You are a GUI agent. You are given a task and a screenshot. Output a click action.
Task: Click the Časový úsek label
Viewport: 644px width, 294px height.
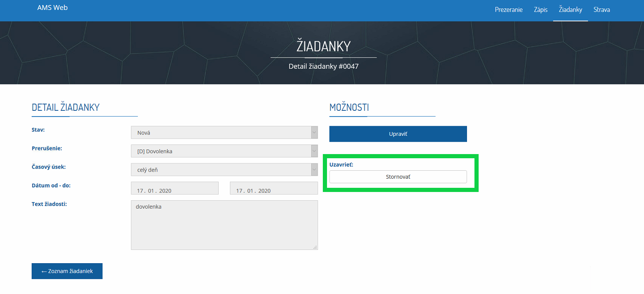click(49, 167)
